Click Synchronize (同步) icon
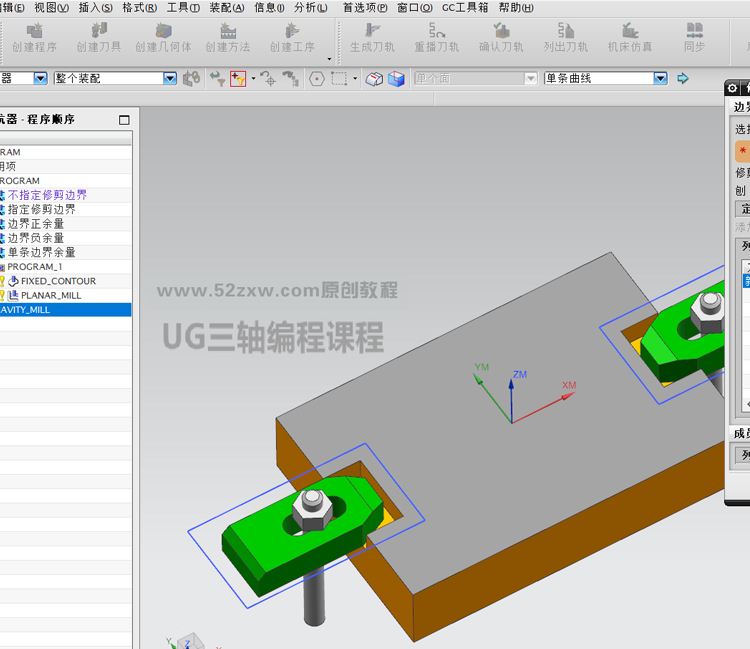Screen dimensions: 750x649 click(695, 31)
